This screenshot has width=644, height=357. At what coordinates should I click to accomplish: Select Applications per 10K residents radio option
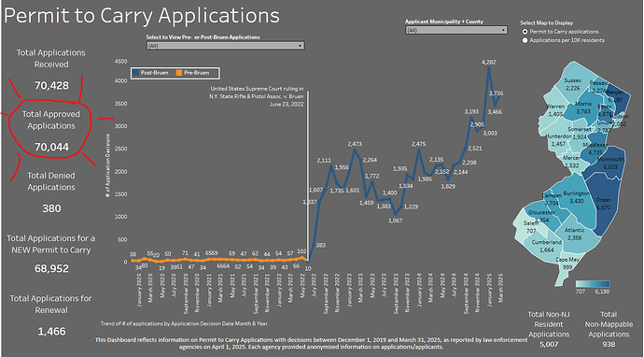[525, 40]
